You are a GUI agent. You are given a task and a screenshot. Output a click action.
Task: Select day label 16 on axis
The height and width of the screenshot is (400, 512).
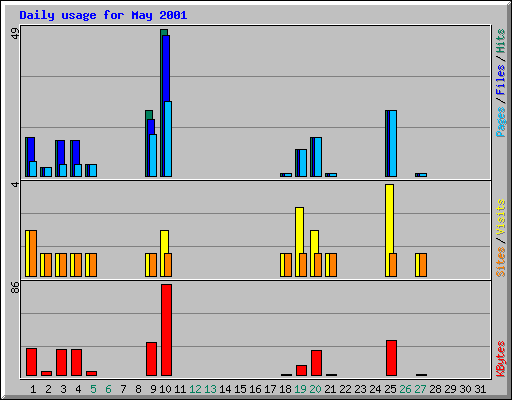tap(255, 389)
